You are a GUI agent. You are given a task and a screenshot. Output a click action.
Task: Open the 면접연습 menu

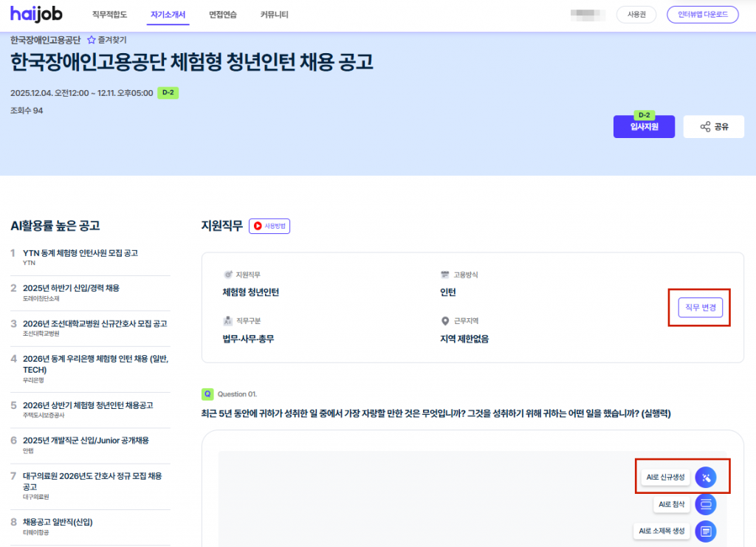223,15
